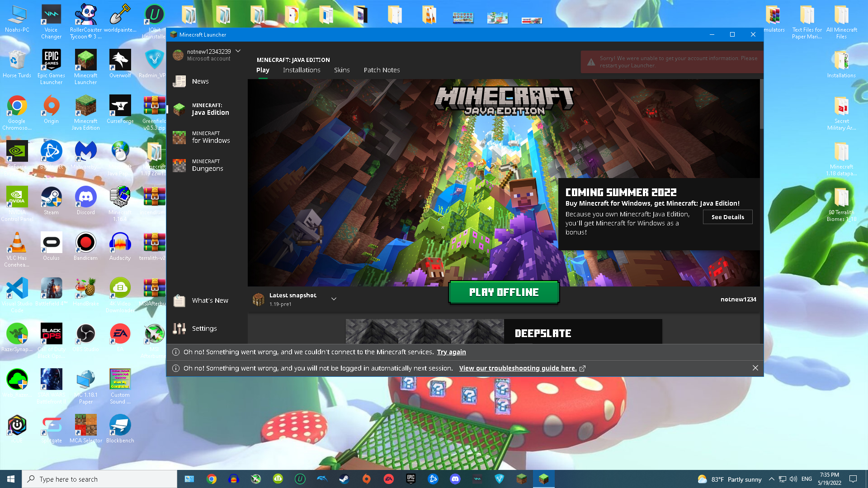Switch to the Patch Notes tab
Viewport: 868px width, 488px height.
[x=382, y=70]
